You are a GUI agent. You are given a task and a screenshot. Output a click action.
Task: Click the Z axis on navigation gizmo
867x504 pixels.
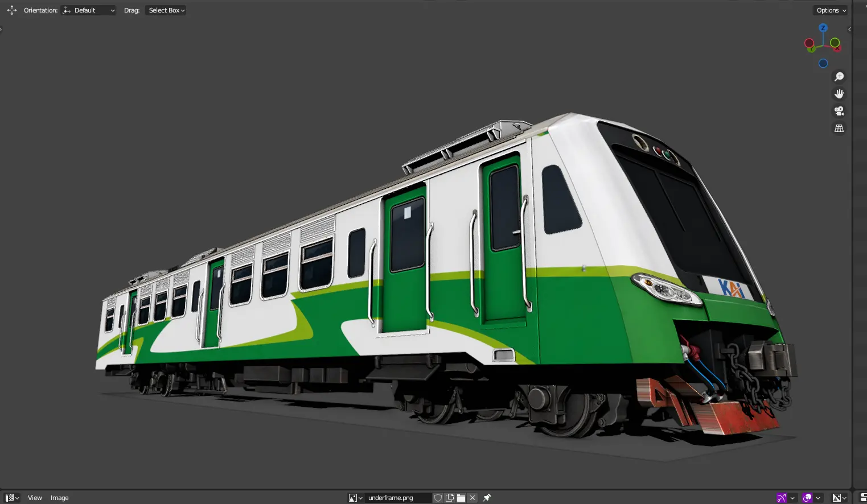coord(823,28)
